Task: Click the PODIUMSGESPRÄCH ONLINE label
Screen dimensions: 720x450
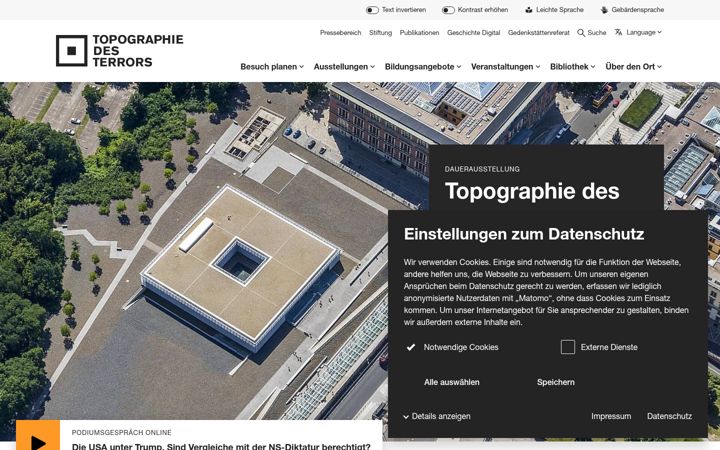Action: (122, 433)
